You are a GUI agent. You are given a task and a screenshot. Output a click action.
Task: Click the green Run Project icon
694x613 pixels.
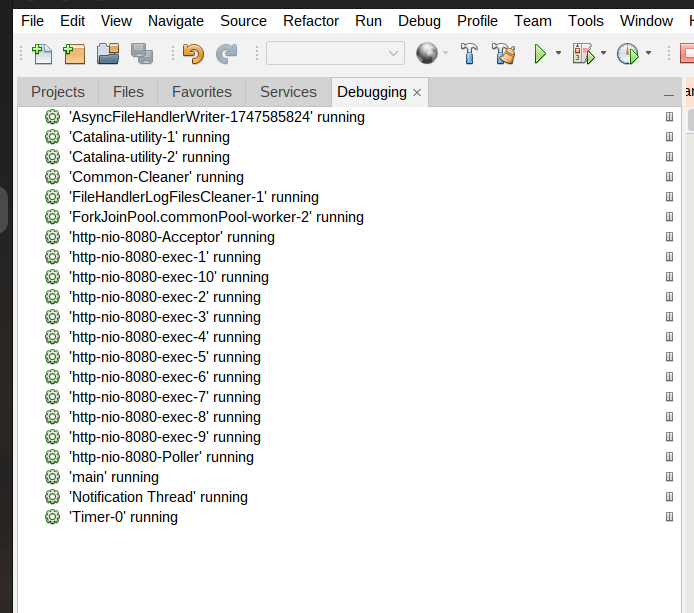click(540, 54)
